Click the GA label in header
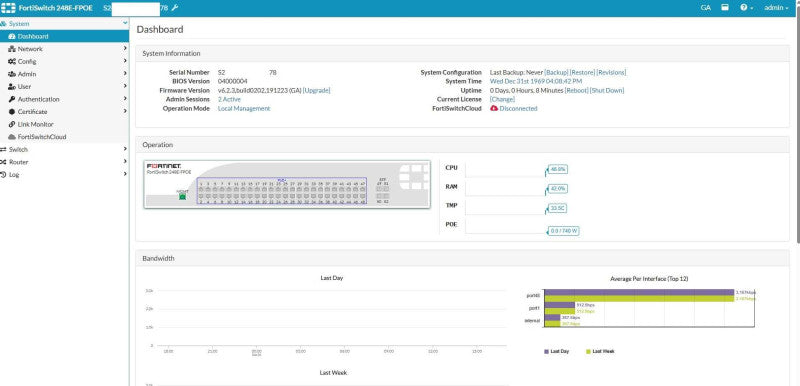 coord(706,8)
